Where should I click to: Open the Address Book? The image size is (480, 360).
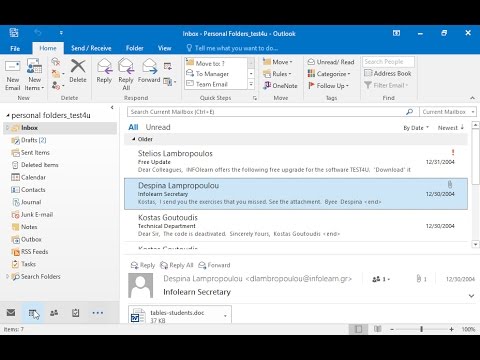pos(388,73)
